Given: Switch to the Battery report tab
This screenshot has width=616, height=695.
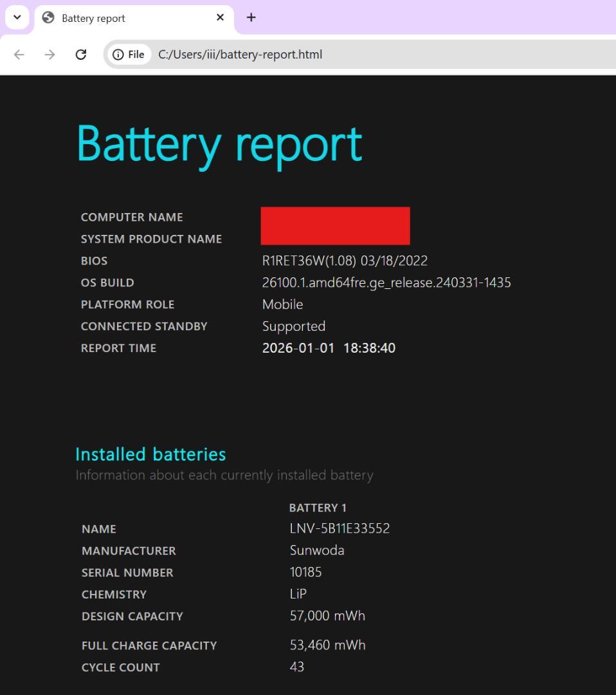Looking at the screenshot, I should tap(116, 17).
